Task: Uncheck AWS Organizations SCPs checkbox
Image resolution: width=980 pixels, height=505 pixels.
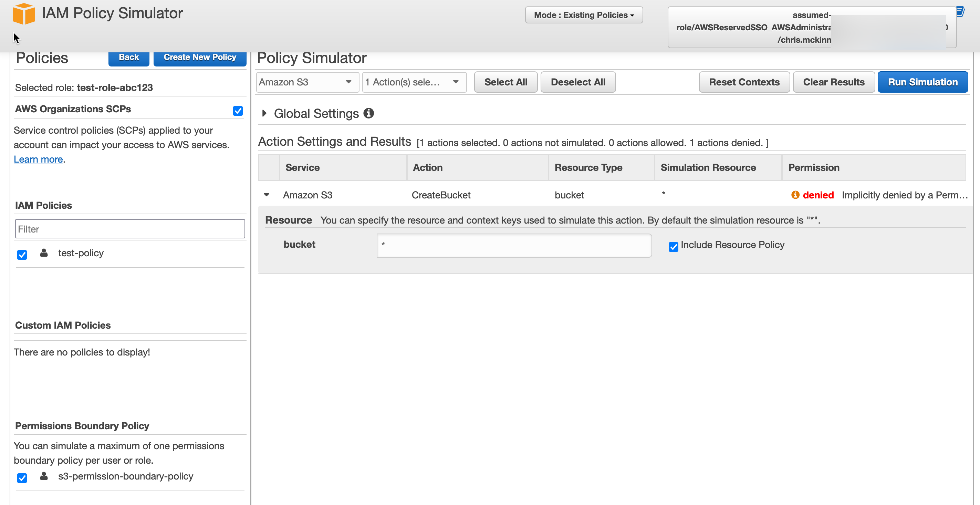Action: 238,111
